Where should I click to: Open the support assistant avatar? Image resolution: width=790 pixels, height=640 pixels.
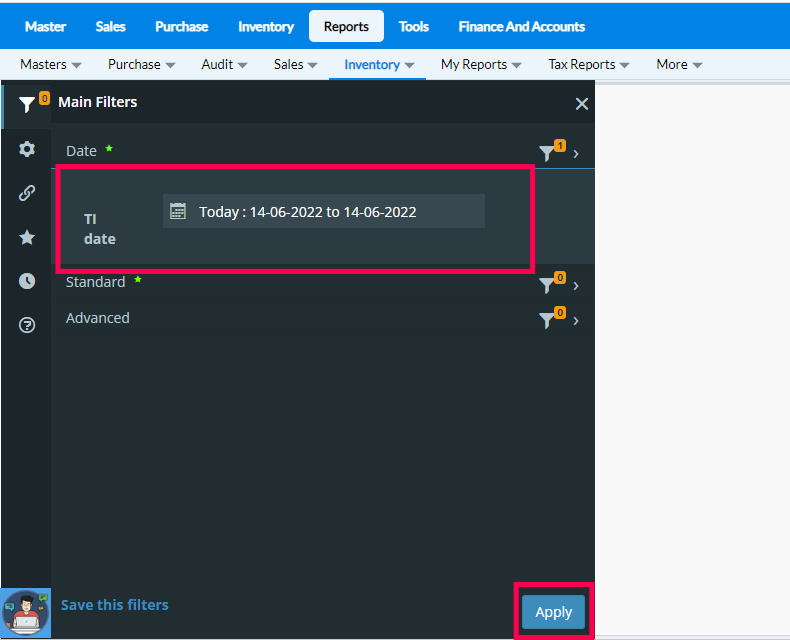pos(26,613)
